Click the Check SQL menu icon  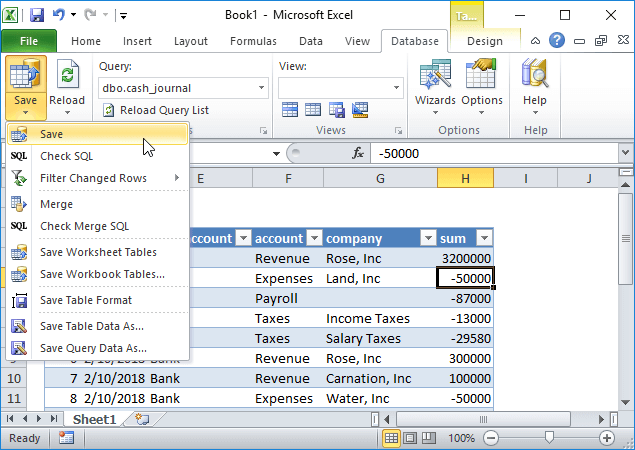click(19, 156)
